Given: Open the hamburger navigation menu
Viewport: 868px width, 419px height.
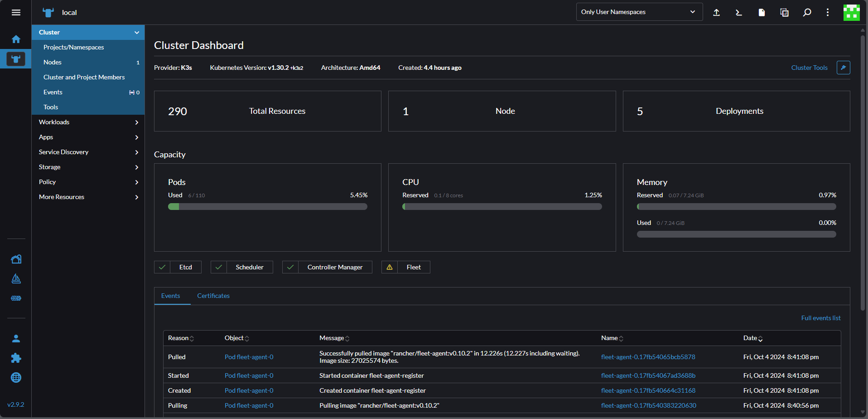Looking at the screenshot, I should [x=16, y=12].
